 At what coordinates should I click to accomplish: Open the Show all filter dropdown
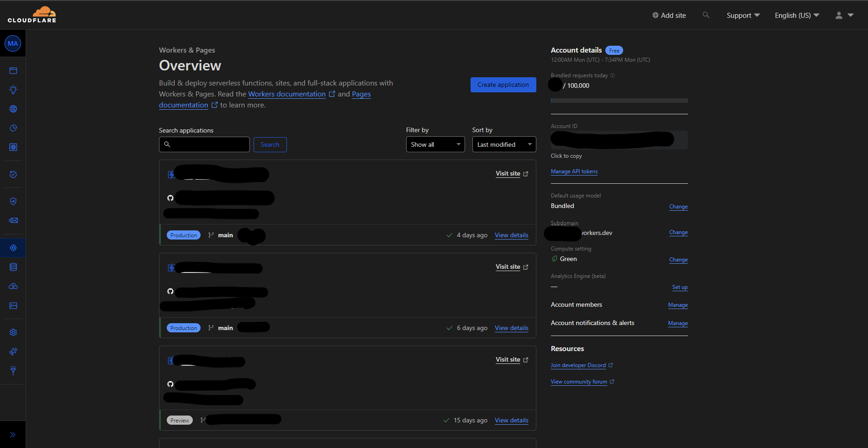(434, 144)
